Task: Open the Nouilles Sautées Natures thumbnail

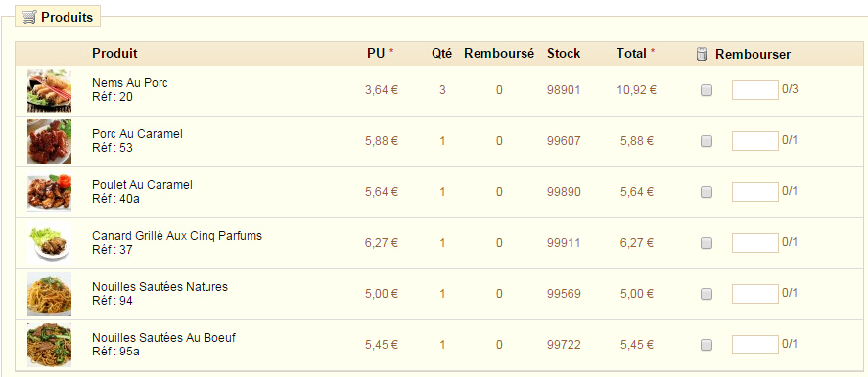Action: (x=49, y=294)
